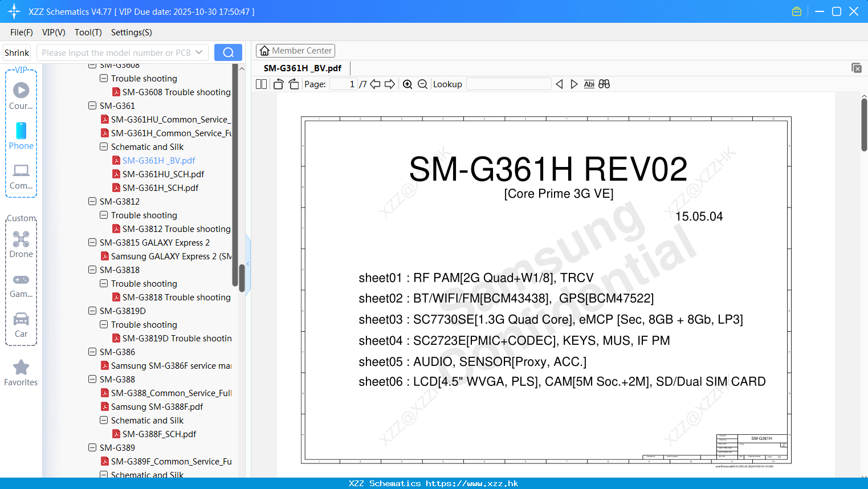The height and width of the screenshot is (489, 868).
Task: Open the File(F) menu
Action: (22, 32)
